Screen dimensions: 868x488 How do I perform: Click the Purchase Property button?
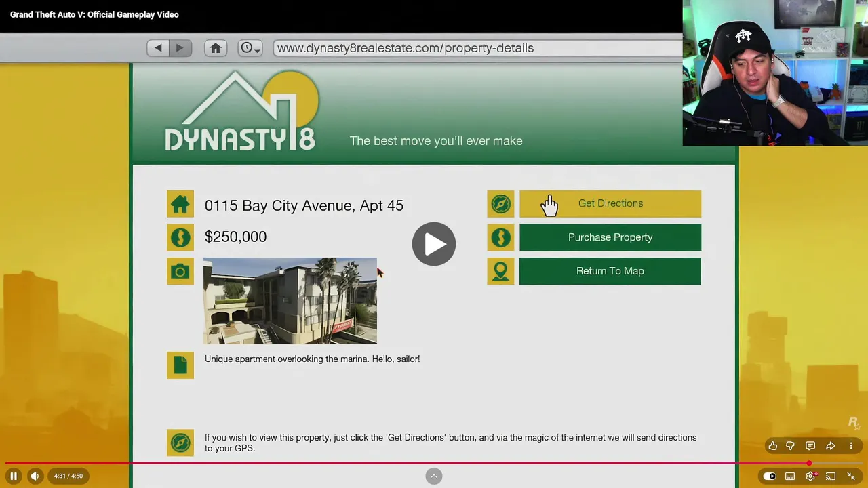click(610, 238)
